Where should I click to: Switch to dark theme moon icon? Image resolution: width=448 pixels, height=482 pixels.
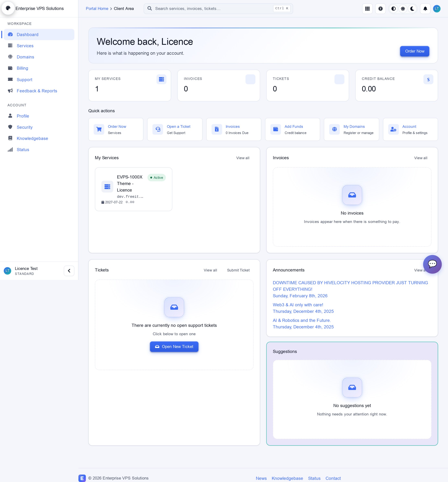(412, 9)
